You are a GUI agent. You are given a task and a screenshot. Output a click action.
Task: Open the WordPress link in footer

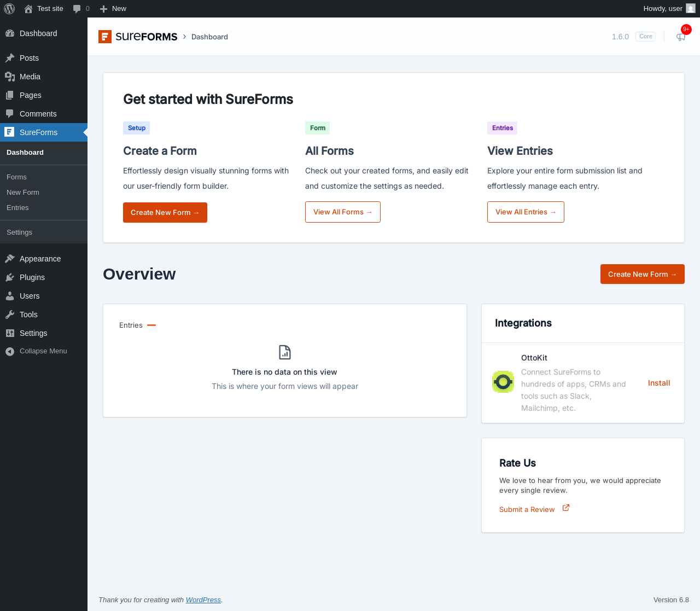203,600
